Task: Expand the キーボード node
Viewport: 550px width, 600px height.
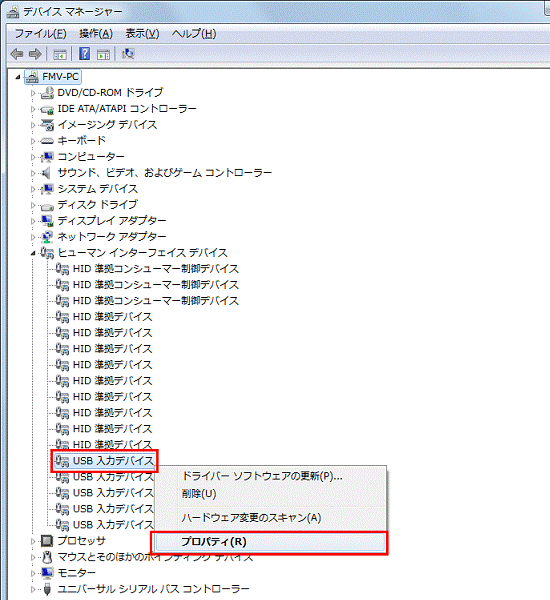Action: pos(33,141)
